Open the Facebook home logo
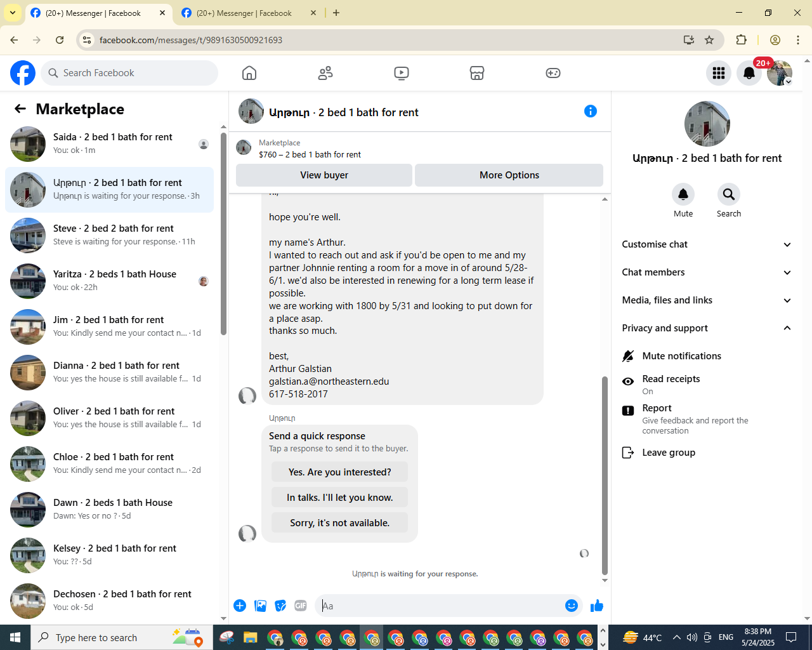812x650 pixels. tap(23, 73)
